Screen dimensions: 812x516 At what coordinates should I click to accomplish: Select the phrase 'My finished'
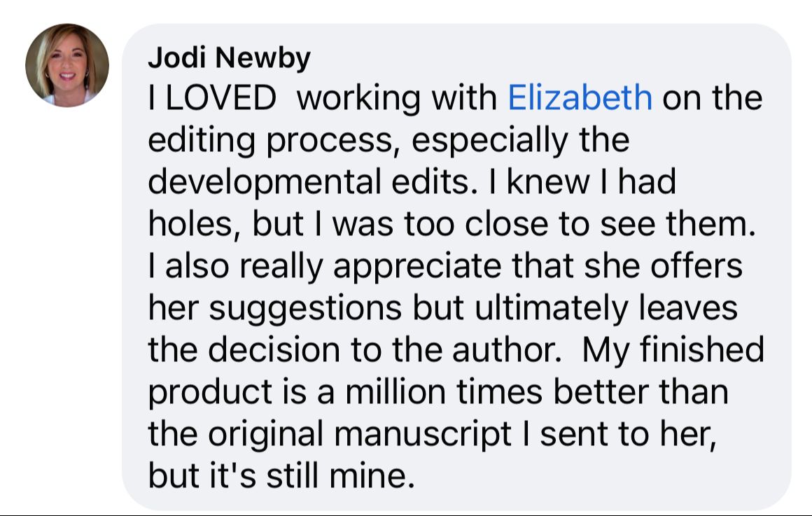[x=673, y=349]
